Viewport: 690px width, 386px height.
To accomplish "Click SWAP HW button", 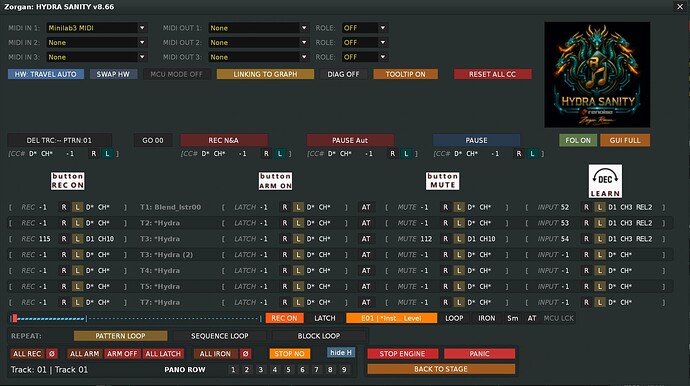I will [x=113, y=74].
